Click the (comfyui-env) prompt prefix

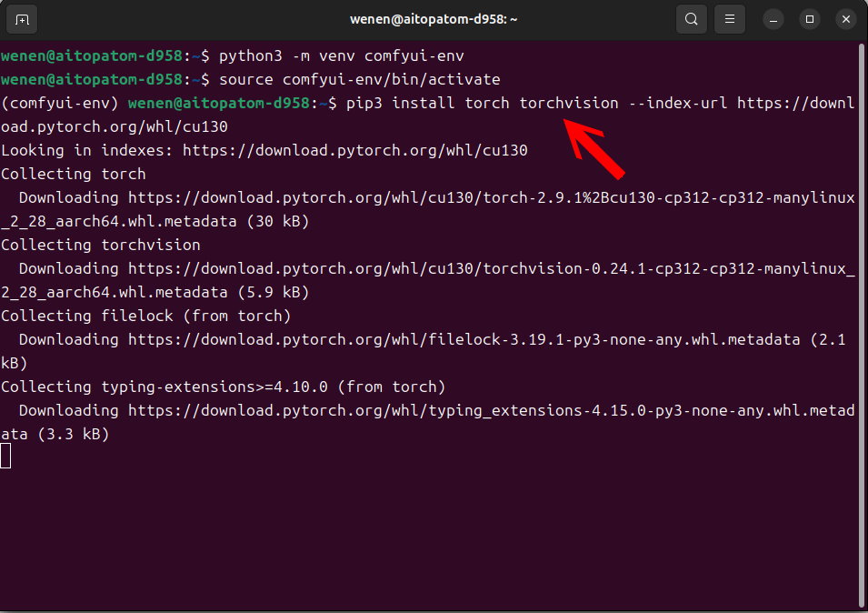pos(60,103)
